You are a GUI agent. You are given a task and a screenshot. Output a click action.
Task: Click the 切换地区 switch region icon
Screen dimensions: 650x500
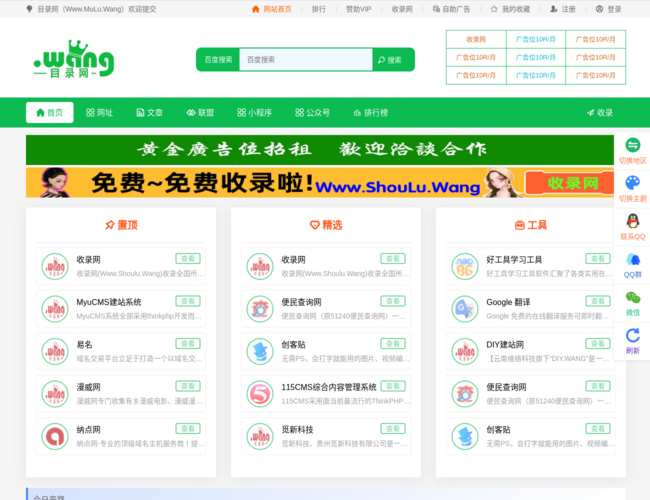(x=632, y=146)
